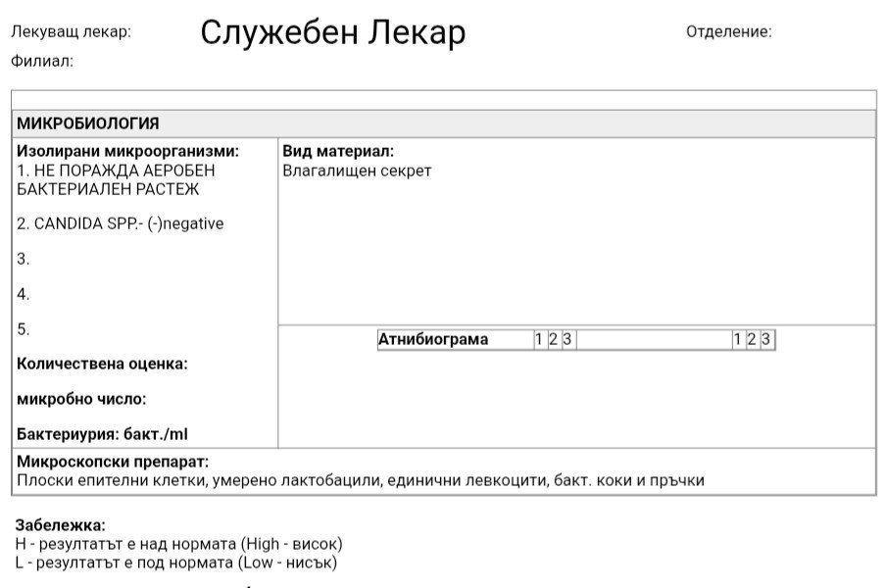
Task: Click the "Атнибиограма" table header cell
Action: point(433,340)
